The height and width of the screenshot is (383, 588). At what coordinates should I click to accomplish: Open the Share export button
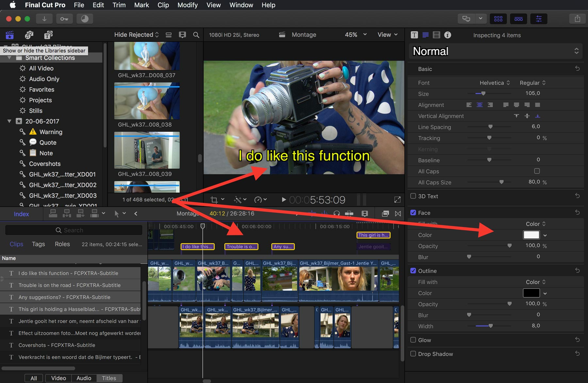tap(577, 19)
